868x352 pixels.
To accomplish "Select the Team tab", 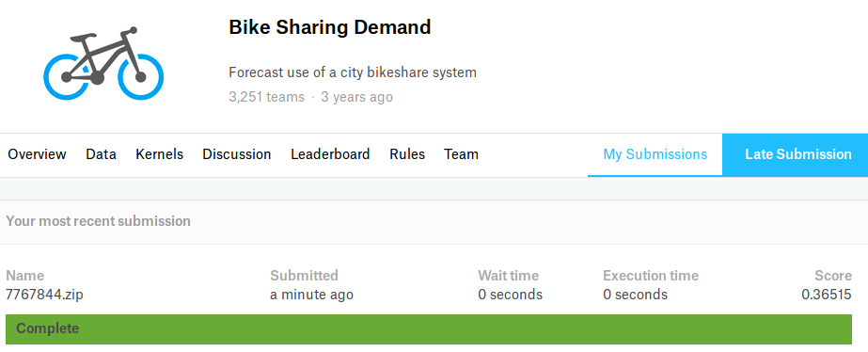I will pos(461,154).
